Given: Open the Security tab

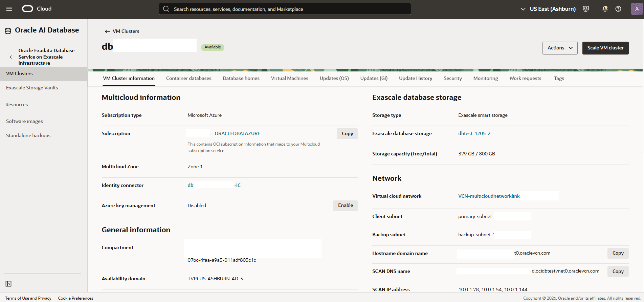Looking at the screenshot, I should click(452, 78).
